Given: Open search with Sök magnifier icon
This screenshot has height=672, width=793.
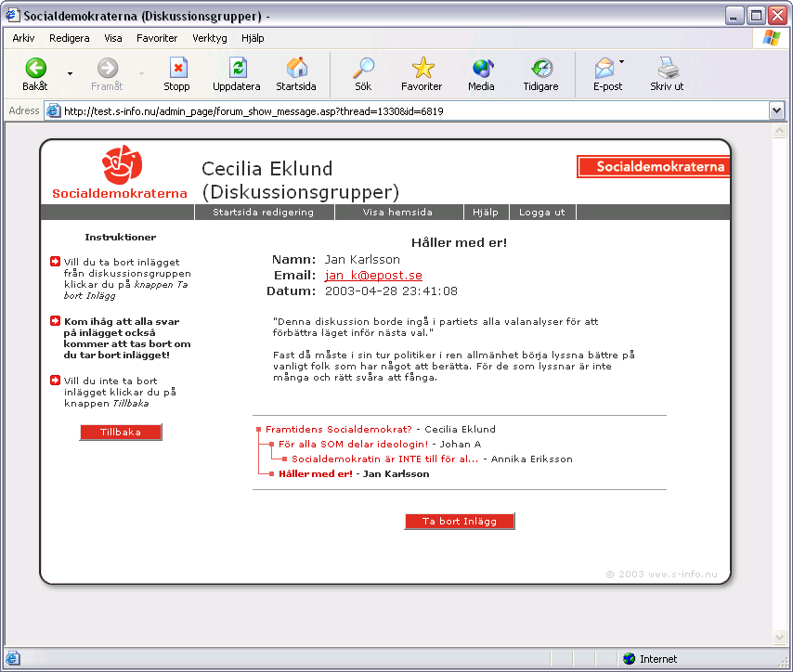Looking at the screenshot, I should [x=363, y=68].
